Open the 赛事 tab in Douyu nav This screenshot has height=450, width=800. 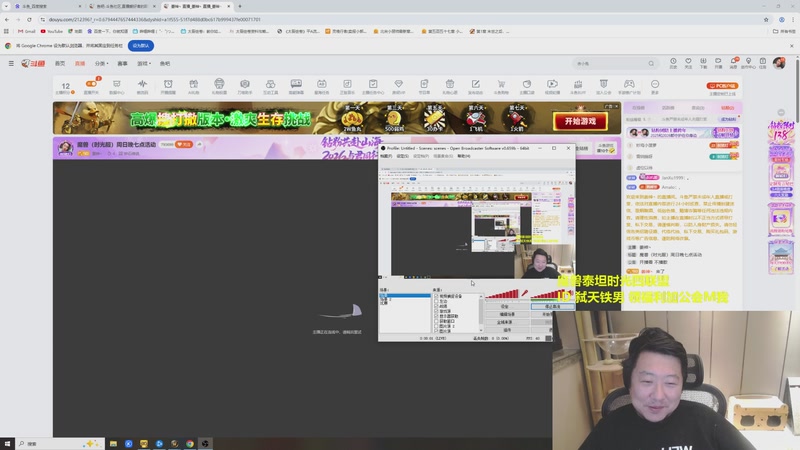[x=122, y=63]
